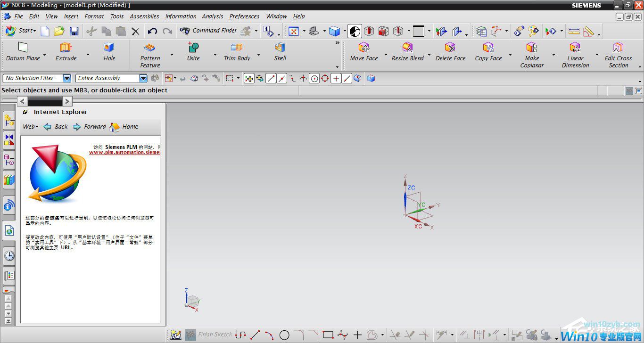Select the Extrude tool
The image size is (644, 343).
[x=66, y=51]
